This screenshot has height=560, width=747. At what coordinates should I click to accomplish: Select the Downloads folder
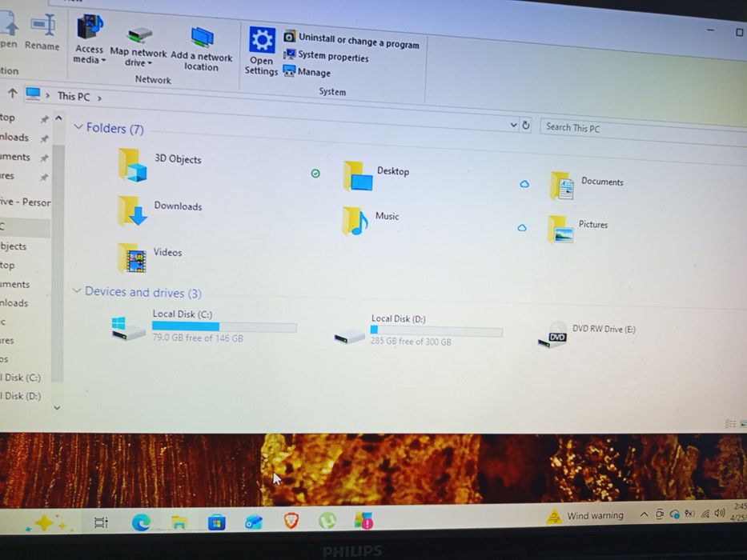[159, 210]
